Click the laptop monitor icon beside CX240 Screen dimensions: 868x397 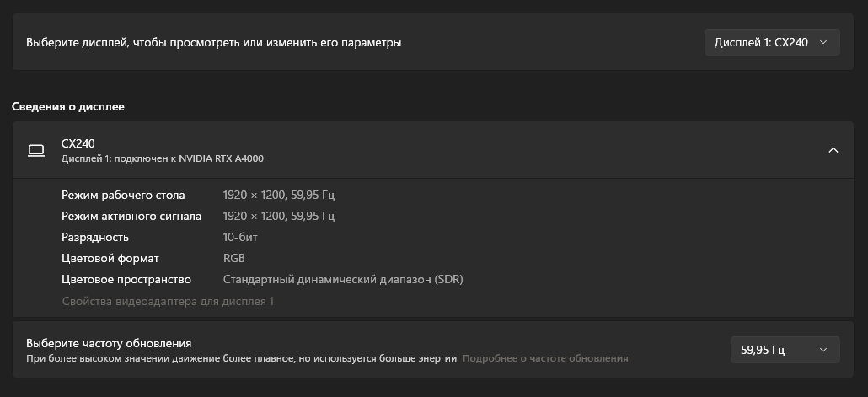tap(36, 150)
